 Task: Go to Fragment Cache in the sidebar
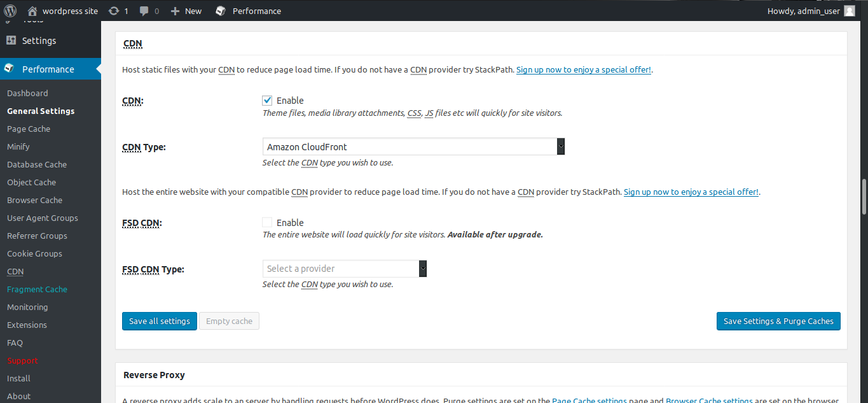tap(37, 289)
